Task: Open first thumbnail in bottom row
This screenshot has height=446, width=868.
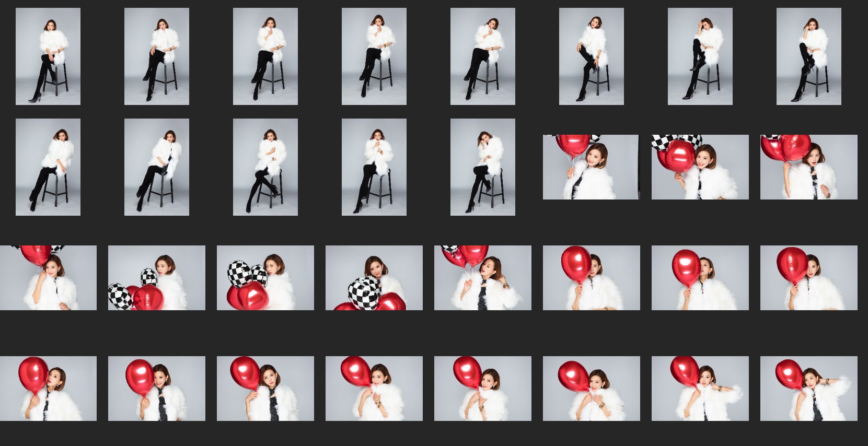Action: pos(48,389)
